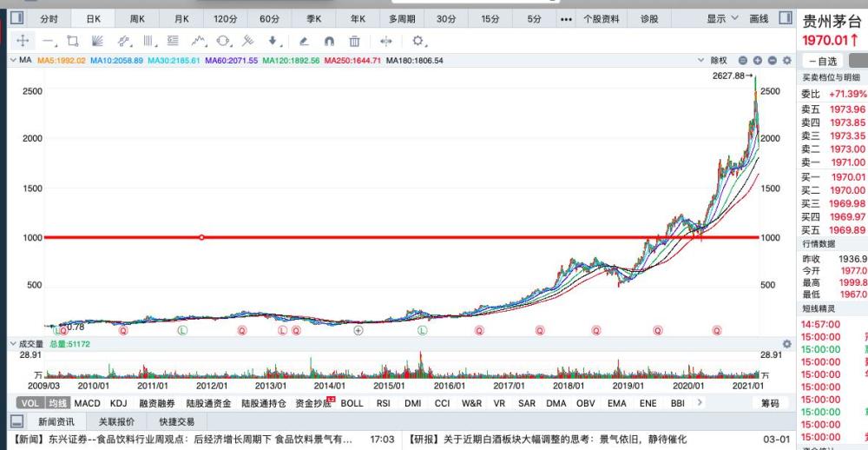The image size is (868, 450).
Task: Click the 诊股 stock diagnosis button
Action: 648,19
